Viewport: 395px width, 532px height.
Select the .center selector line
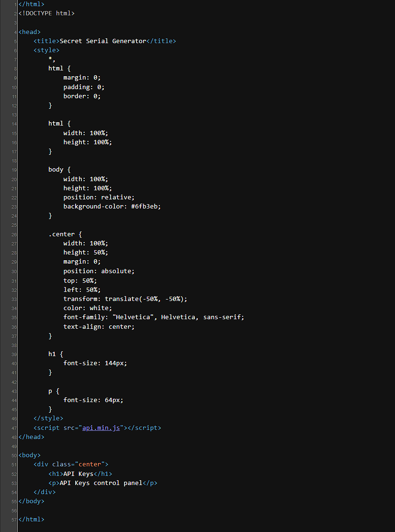pyautogui.click(x=65, y=234)
